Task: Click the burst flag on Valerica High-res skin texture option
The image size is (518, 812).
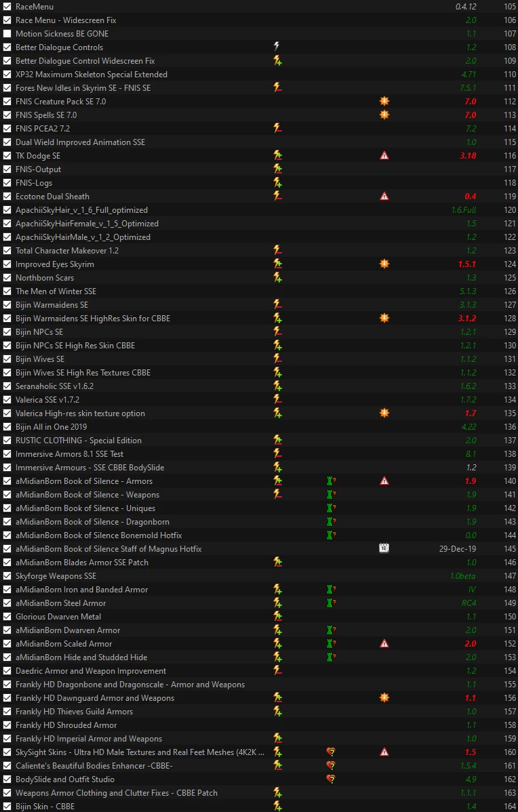Action: point(384,413)
